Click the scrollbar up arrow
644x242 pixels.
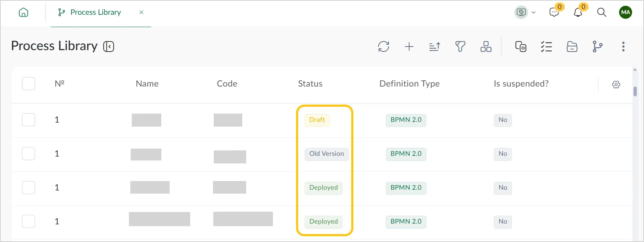point(635,70)
